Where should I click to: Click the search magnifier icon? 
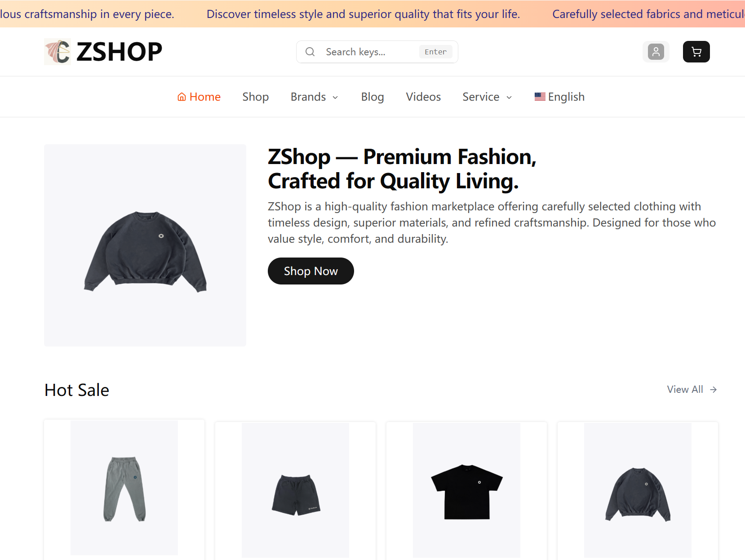[x=310, y=52]
